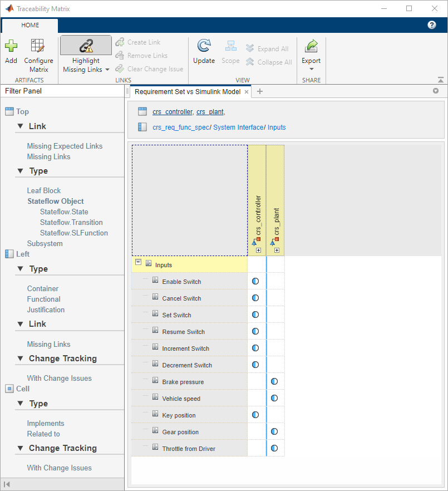The image size is (448, 491).
Task: Collapse Cell Type filter section
Action: pos(21,404)
